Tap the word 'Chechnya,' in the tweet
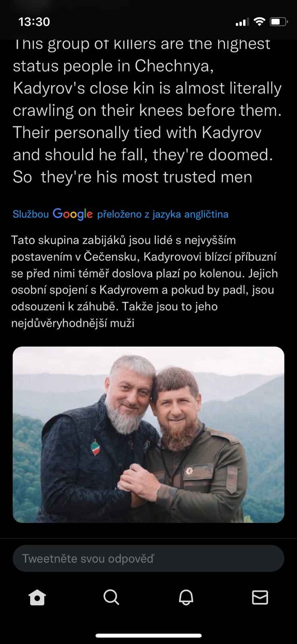Screen dimensions: 297x644 tap(174, 66)
